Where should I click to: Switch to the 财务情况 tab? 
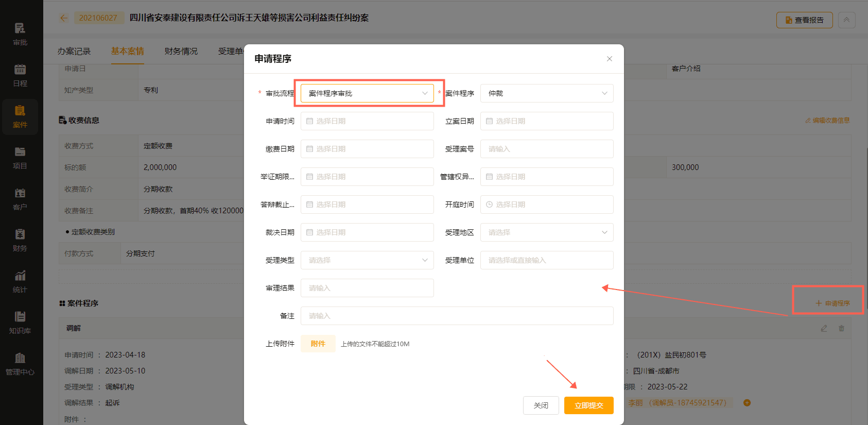(x=181, y=51)
